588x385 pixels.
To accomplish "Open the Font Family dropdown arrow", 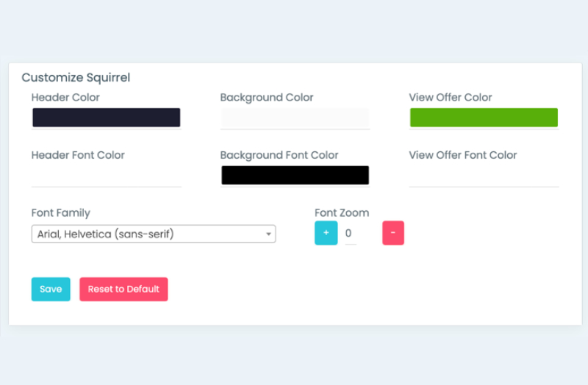I will [x=268, y=234].
